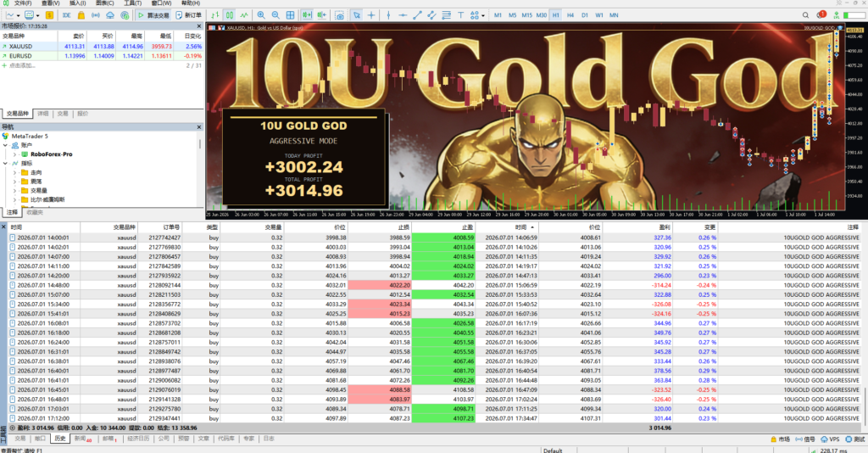Open 测试 tester link in status bar

pyautogui.click(x=855, y=439)
